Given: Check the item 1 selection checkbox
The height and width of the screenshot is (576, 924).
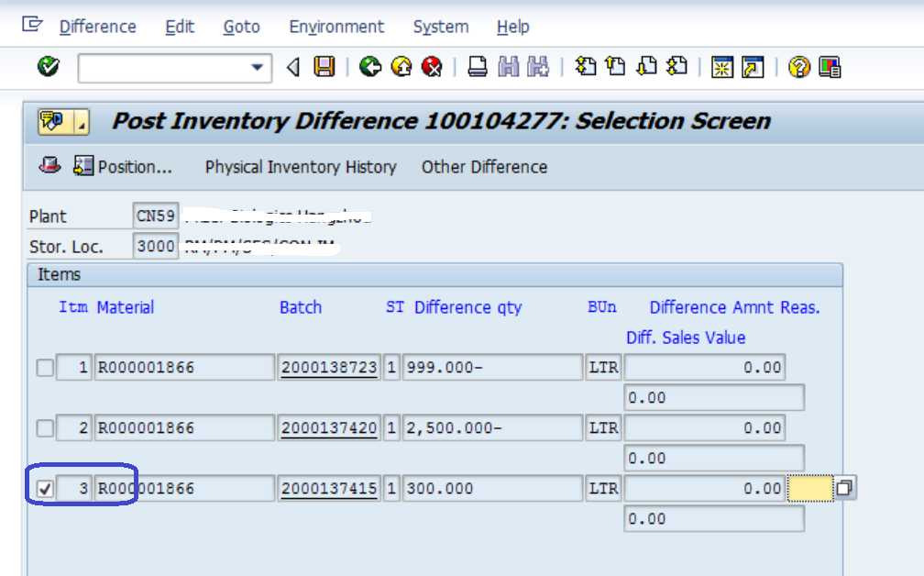Looking at the screenshot, I should click(45, 368).
